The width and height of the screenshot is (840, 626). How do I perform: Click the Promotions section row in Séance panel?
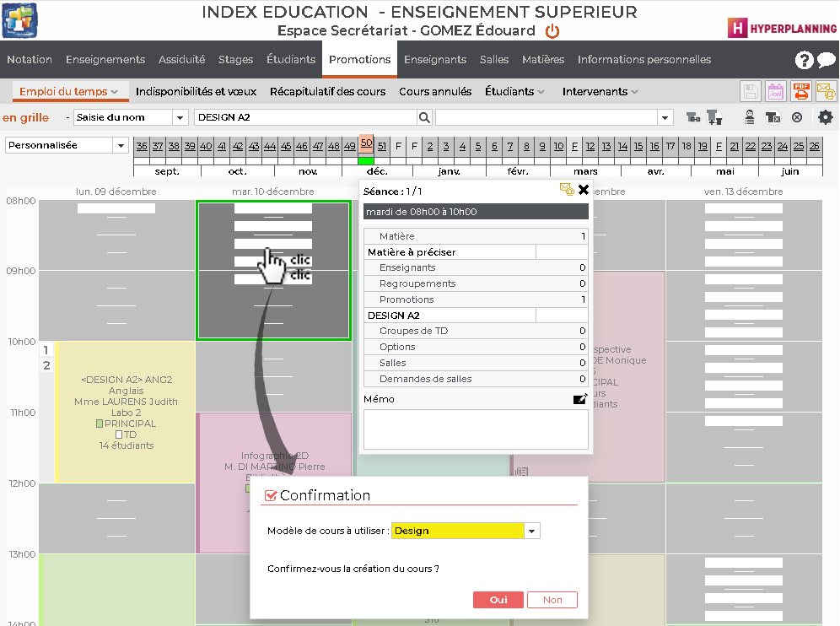[x=476, y=300]
